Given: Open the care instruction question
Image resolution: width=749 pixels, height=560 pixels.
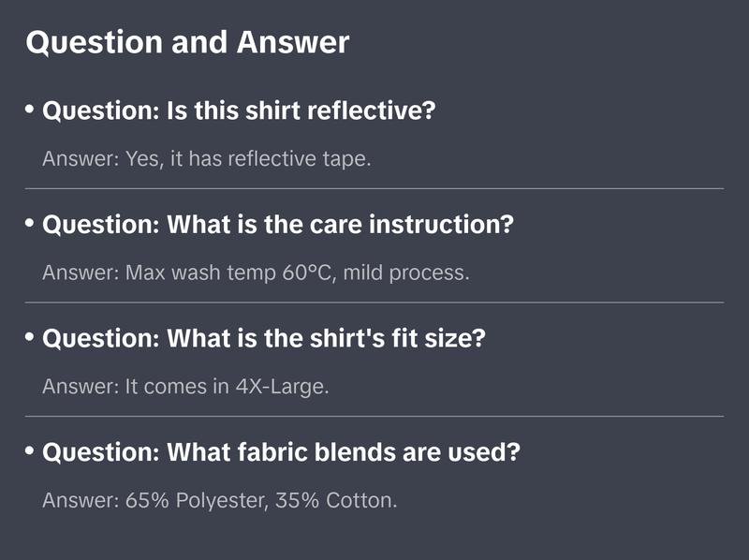Looking at the screenshot, I should (279, 225).
